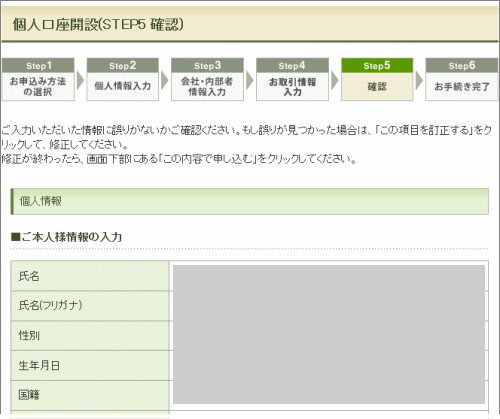Image resolution: width=500 pixels, height=419 pixels.
Task: Click arrow between Step1 and Step2
Action: 80,80
